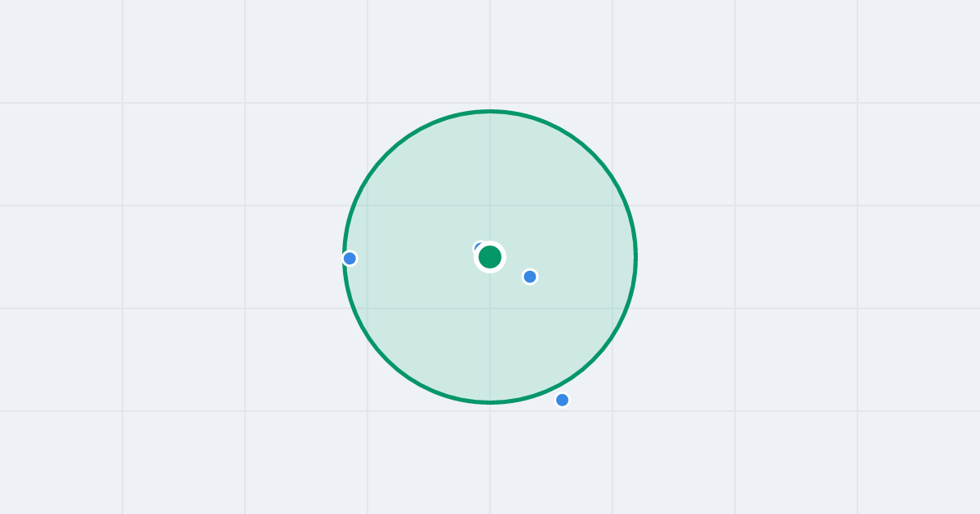This screenshot has height=514, width=980.
Task: Click the green circle outline at its bottommost point
Action: coord(490,402)
